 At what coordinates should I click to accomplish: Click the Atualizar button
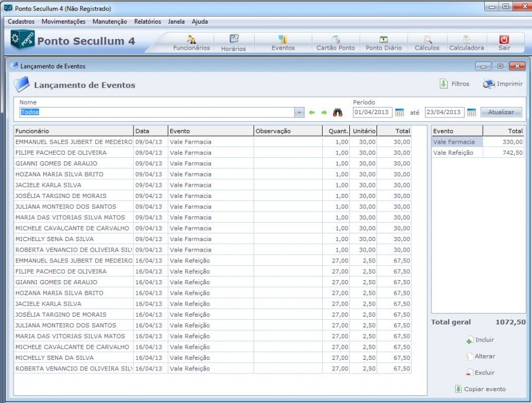click(x=502, y=112)
